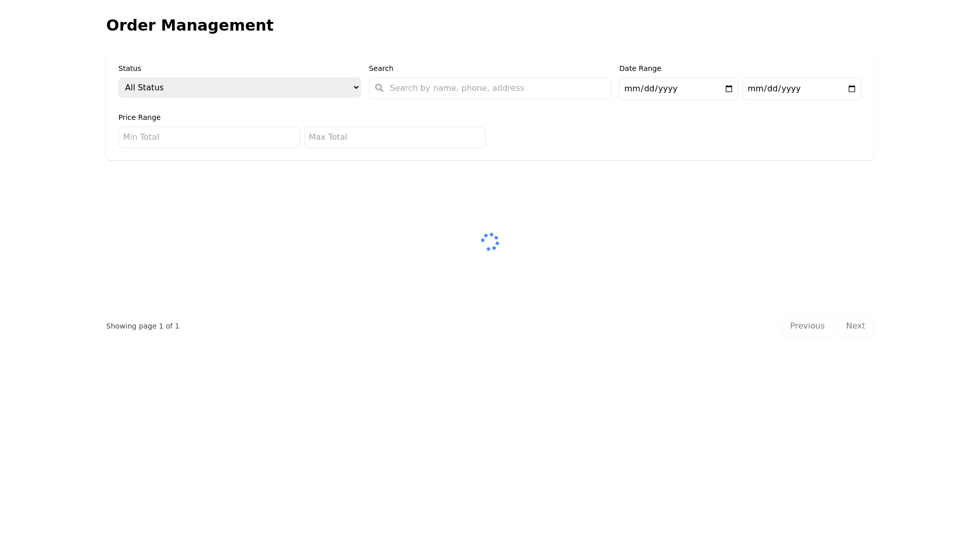Select year segment of end date
Screen dimensions: 980x551
[x=791, y=89]
